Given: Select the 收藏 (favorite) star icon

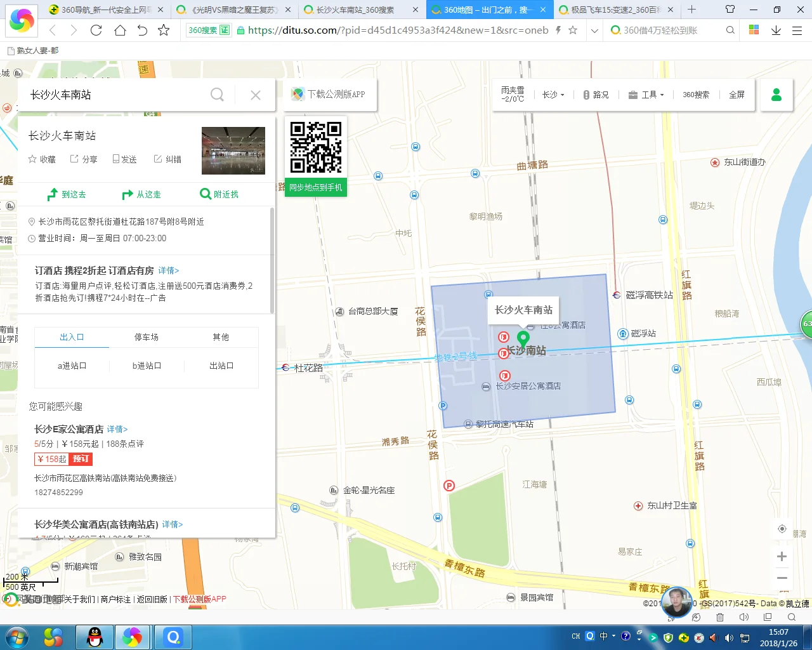Looking at the screenshot, I should pyautogui.click(x=32, y=159).
